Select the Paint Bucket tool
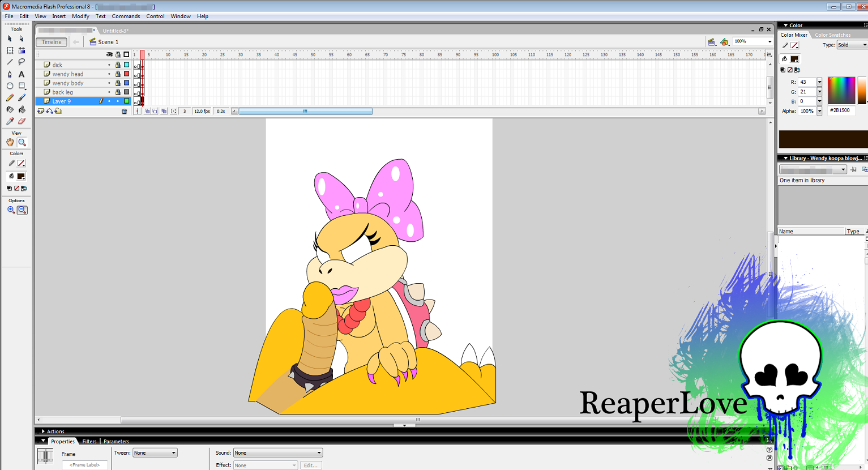868x470 pixels. tap(22, 109)
